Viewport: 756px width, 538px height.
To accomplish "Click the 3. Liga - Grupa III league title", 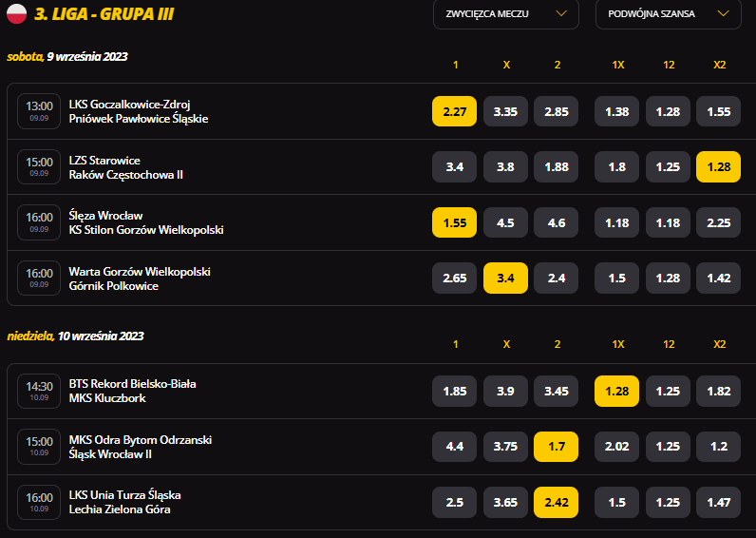I will (x=104, y=14).
